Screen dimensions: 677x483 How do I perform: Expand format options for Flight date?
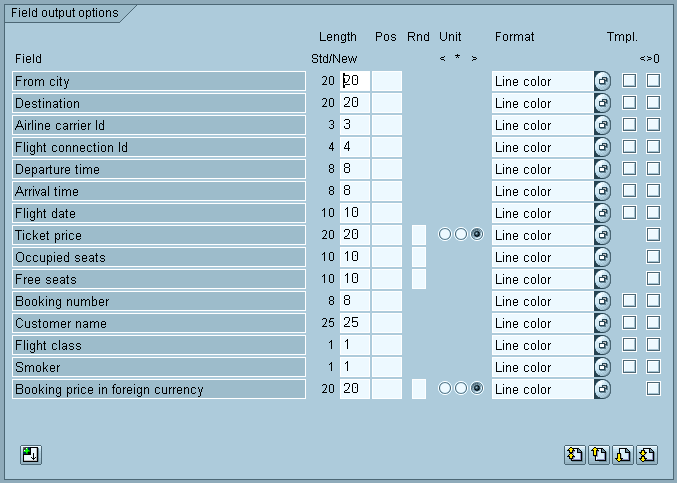pos(602,213)
